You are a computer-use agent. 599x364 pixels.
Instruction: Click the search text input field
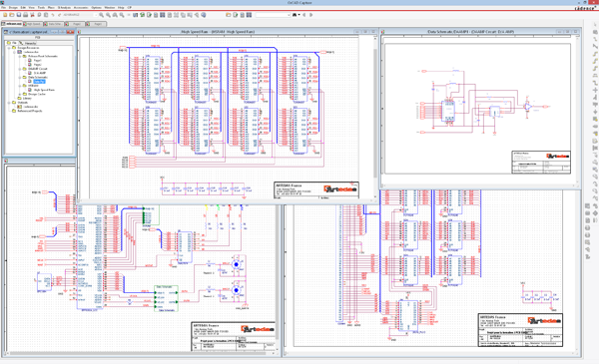coord(271,15)
